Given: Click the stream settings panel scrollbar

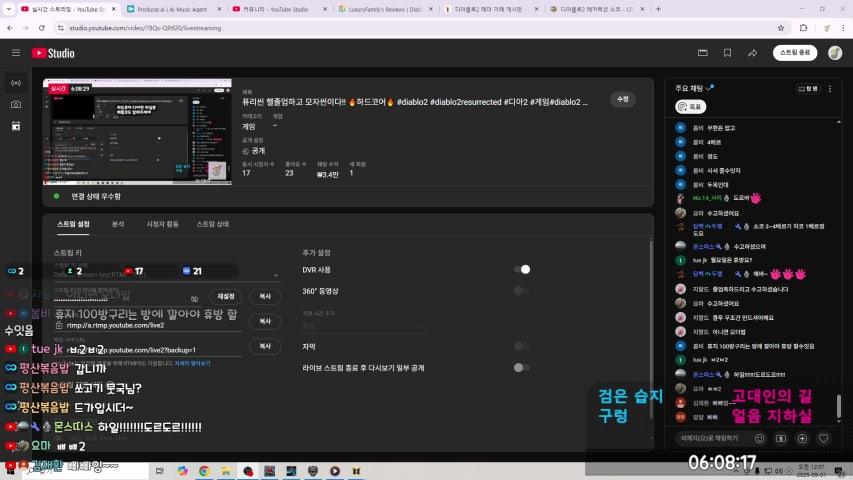Looking at the screenshot, I should tap(651, 329).
